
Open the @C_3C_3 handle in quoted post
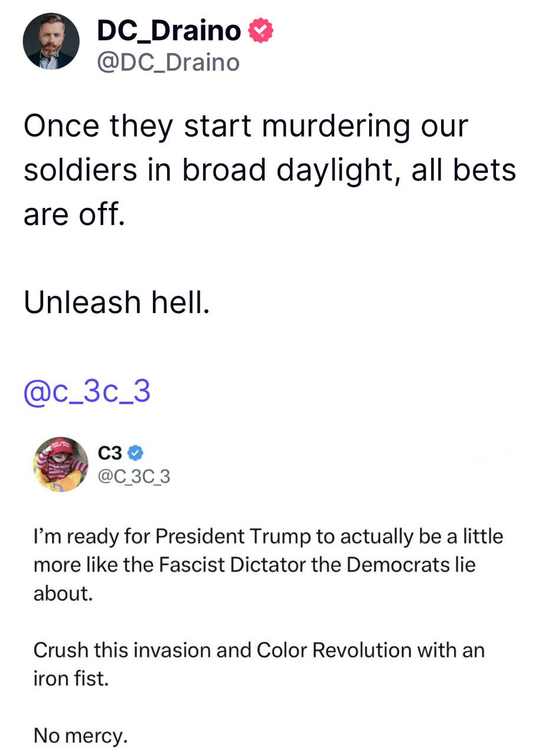tap(133, 476)
